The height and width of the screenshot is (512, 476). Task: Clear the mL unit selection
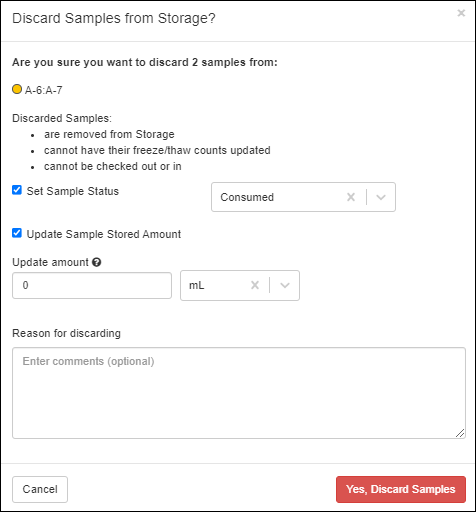click(255, 285)
